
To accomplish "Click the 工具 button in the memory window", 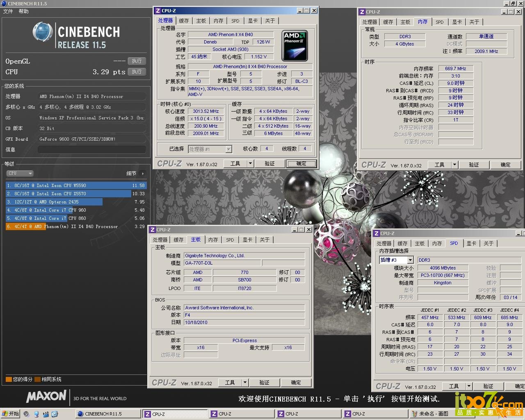I will (x=440, y=165).
